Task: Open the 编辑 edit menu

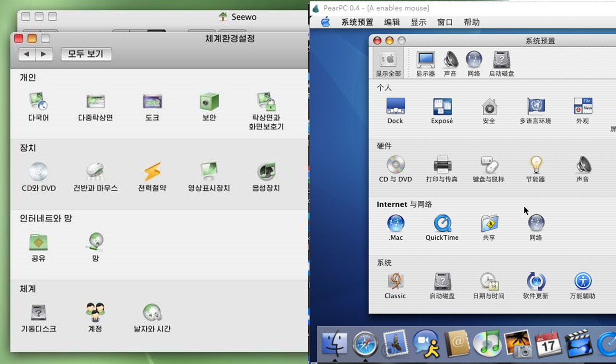Action: coord(392,22)
